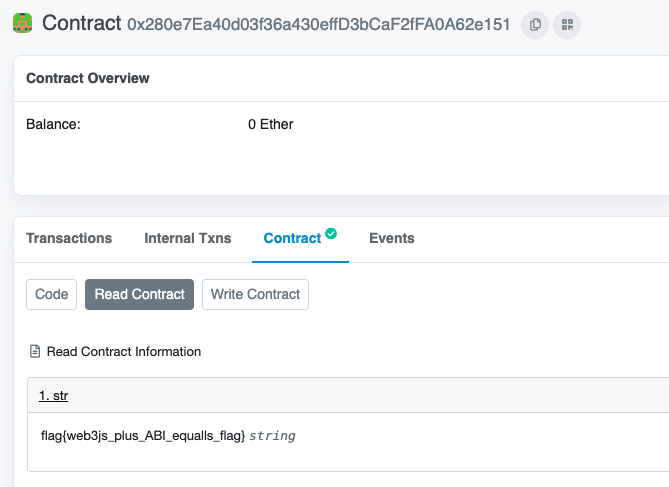Viewport: 669px width, 487px height.
Task: Click the Contract Overview heading
Action: [x=87, y=78]
